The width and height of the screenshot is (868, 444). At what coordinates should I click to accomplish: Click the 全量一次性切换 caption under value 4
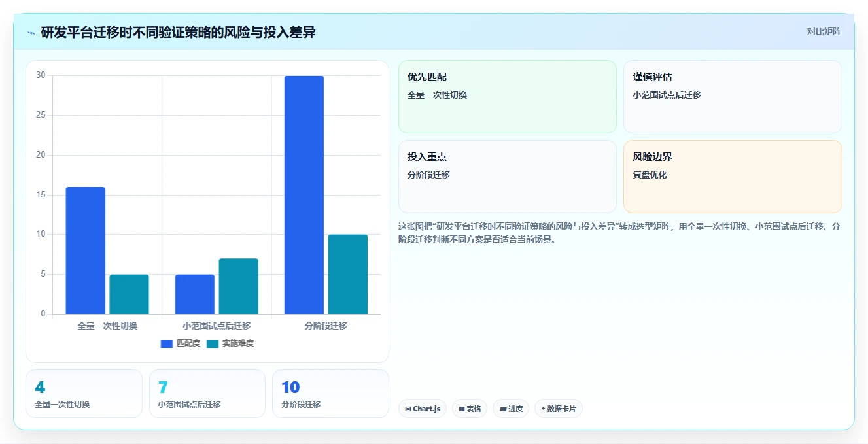click(62, 404)
